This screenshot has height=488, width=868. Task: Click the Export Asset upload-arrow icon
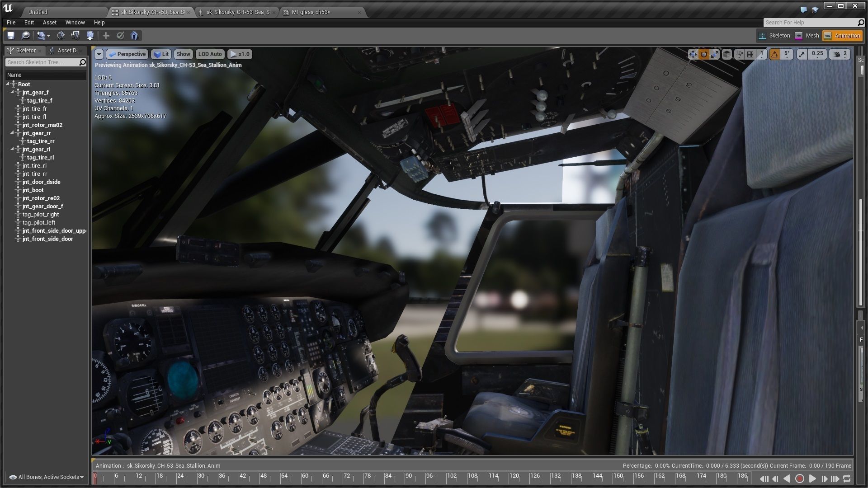point(90,36)
